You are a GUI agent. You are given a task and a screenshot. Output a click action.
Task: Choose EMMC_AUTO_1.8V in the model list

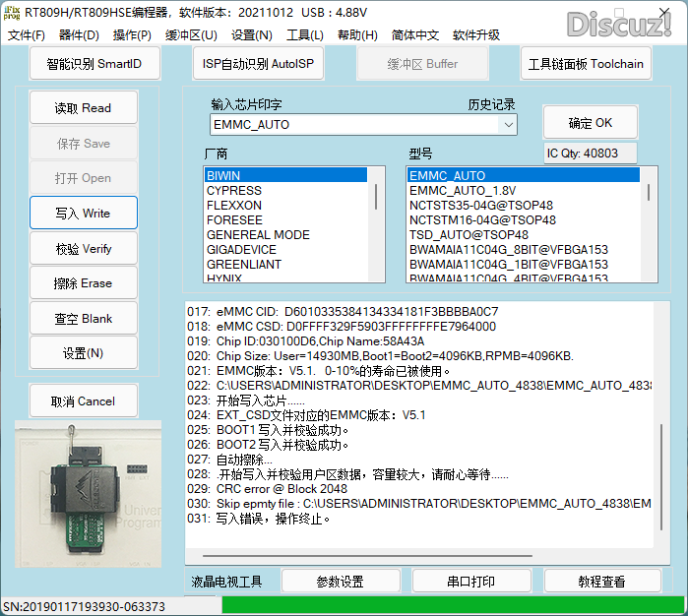point(462,191)
